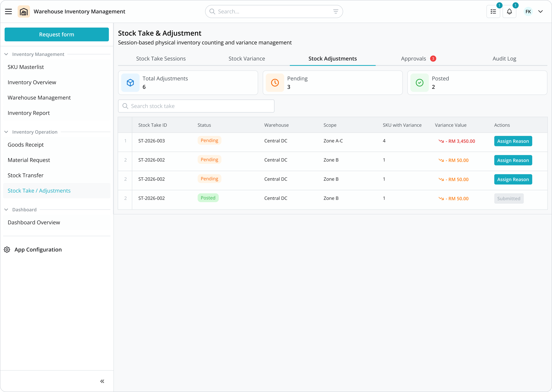Open the hamburger menu icon

tap(8, 12)
